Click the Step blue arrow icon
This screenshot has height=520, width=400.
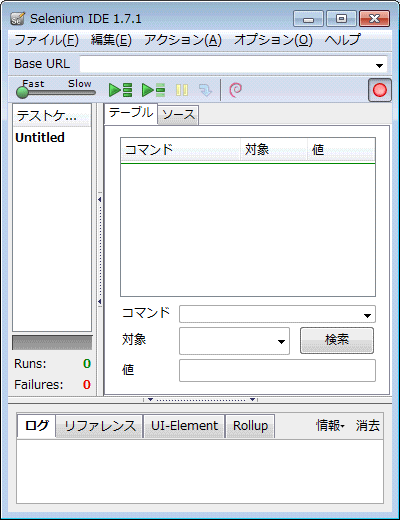[205, 90]
